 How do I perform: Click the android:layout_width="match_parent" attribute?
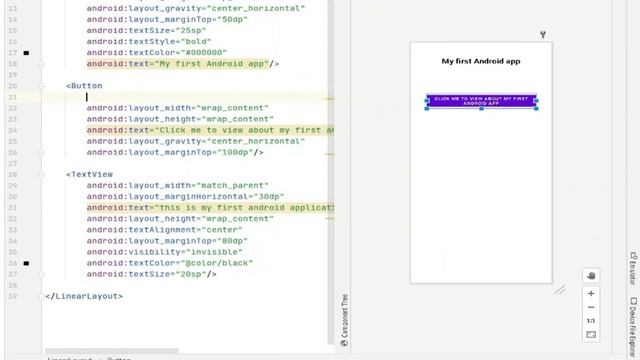[x=177, y=185]
